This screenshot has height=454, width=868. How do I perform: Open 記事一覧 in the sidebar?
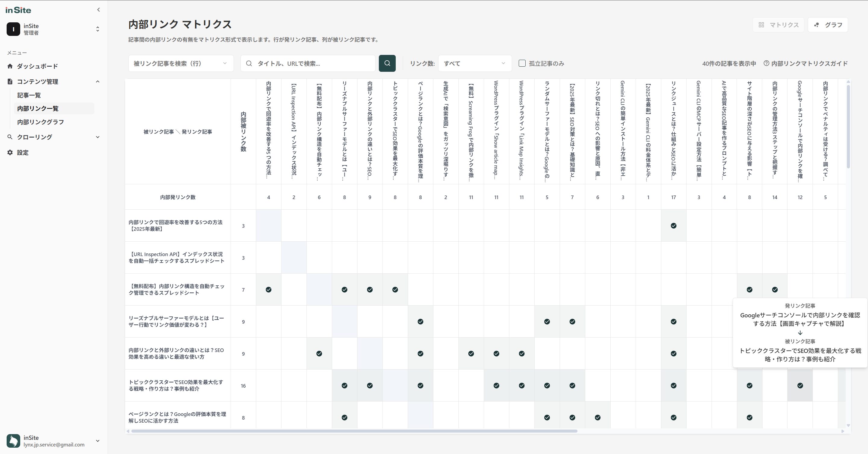29,95
